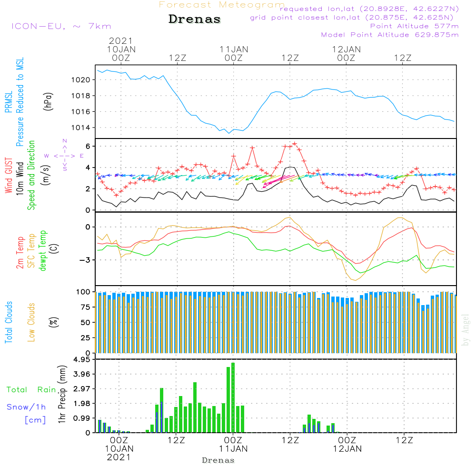Viewport: 476px width, 476px height.
Task: Click the "(m/s)" unit label
Action: (46, 175)
